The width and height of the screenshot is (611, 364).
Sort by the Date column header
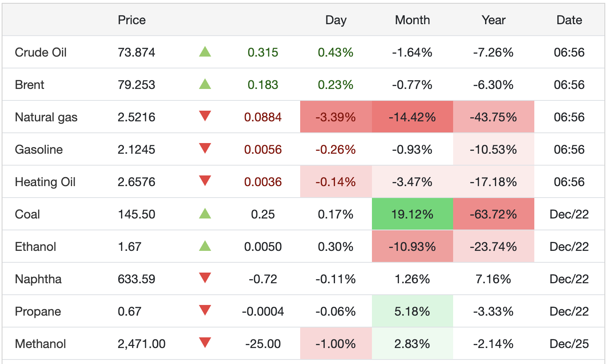click(569, 20)
